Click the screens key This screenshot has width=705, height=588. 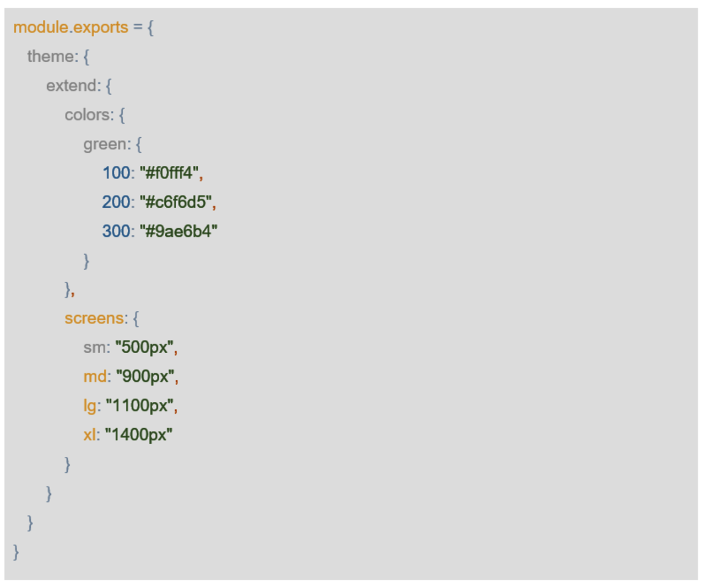point(94,318)
